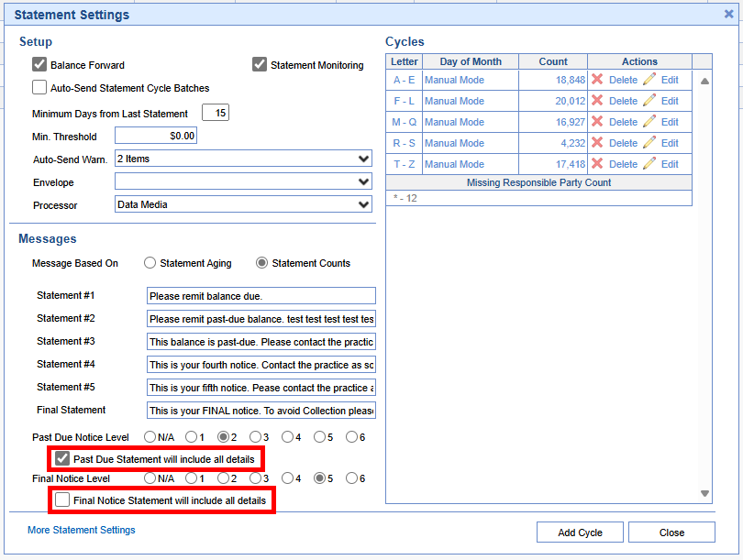Click the Count column header
The height and width of the screenshot is (560, 743).
click(x=553, y=61)
